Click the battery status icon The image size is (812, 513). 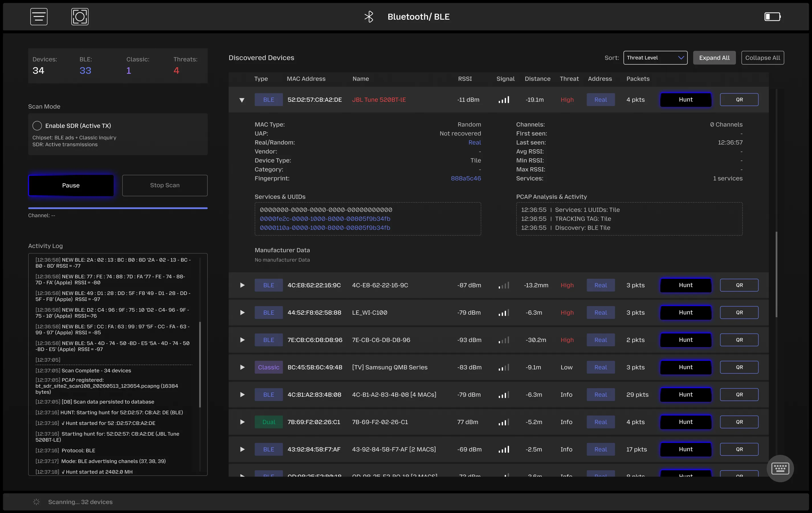[x=773, y=17]
